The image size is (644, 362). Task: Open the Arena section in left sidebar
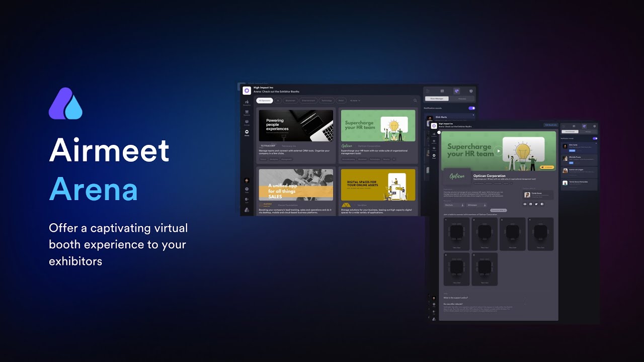click(x=247, y=133)
